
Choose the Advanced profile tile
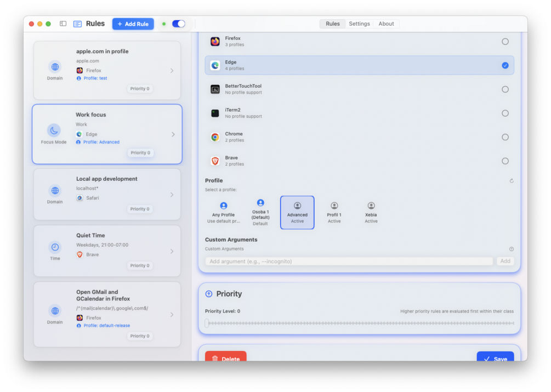tap(297, 213)
